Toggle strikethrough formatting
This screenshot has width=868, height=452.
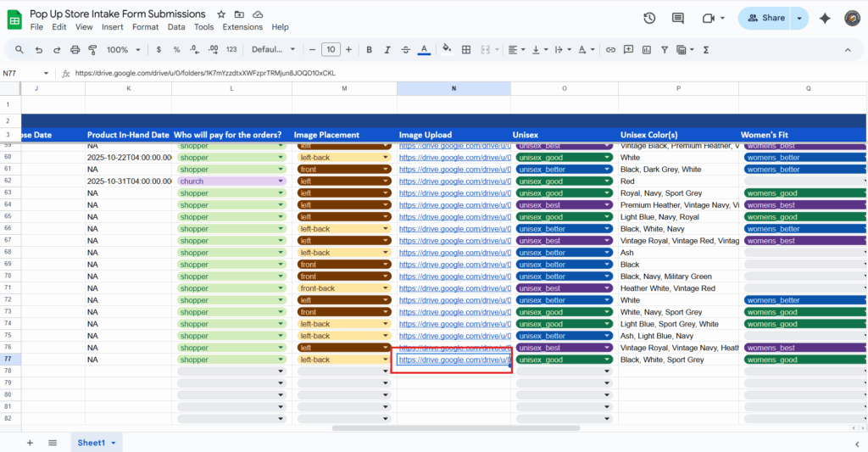click(406, 50)
